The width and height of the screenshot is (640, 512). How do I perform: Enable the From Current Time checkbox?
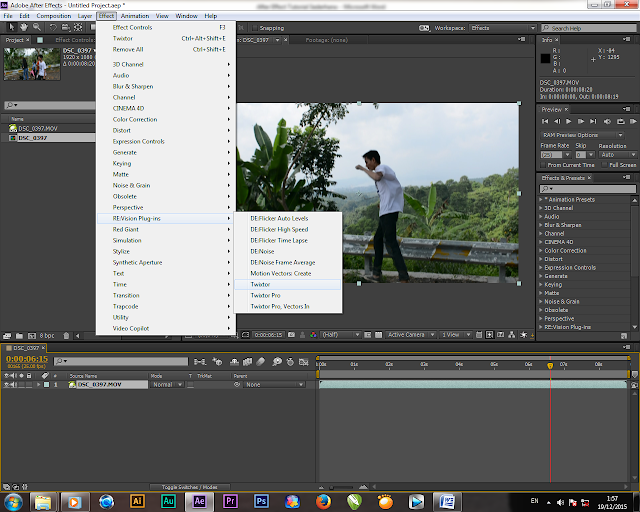[544, 165]
